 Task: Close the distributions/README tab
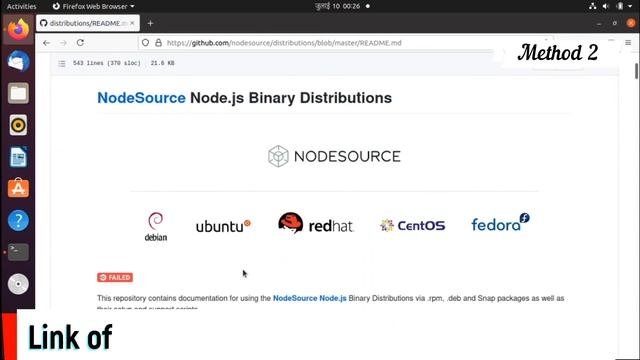click(x=132, y=23)
